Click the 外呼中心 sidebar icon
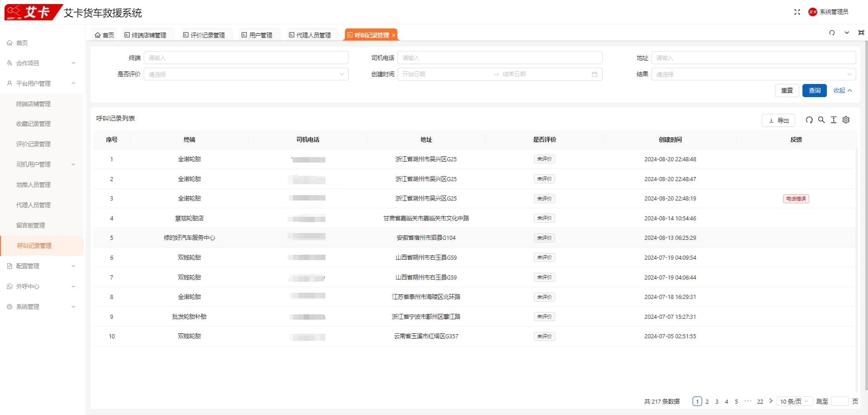 point(9,287)
